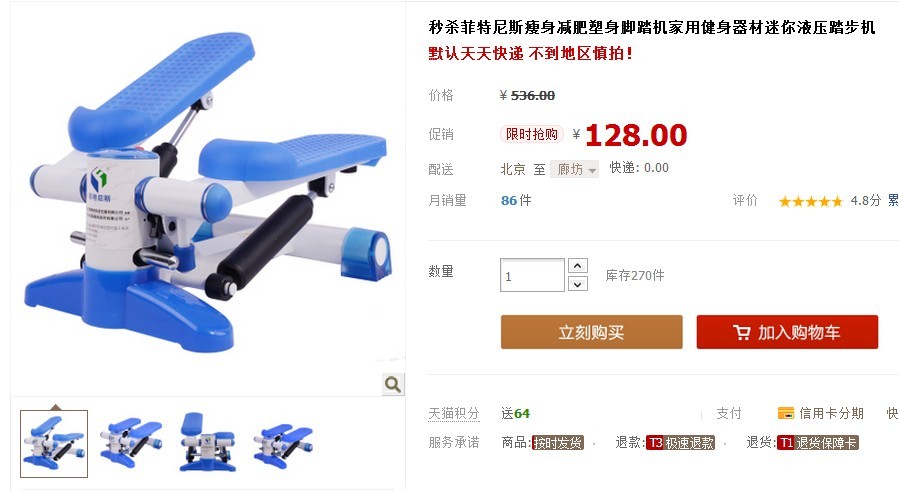Open the 廊坊 delivery city dropdown
Viewport: 899px width, 491px height.
pos(574,169)
